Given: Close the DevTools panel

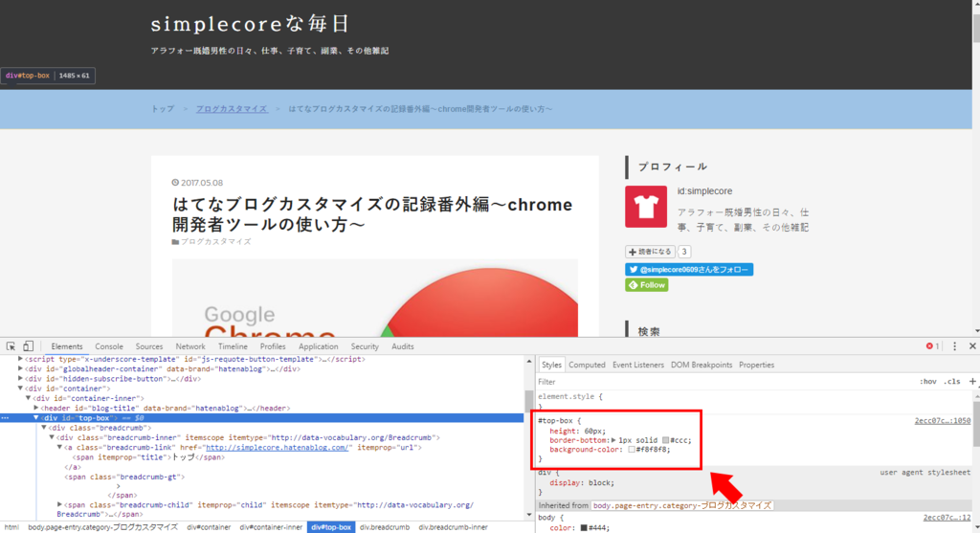Looking at the screenshot, I should (972, 346).
